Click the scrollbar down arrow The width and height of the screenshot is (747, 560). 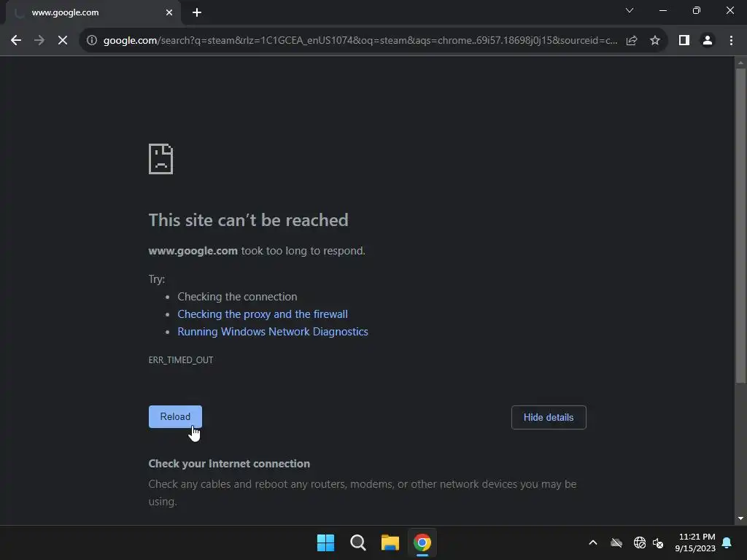pos(740,518)
